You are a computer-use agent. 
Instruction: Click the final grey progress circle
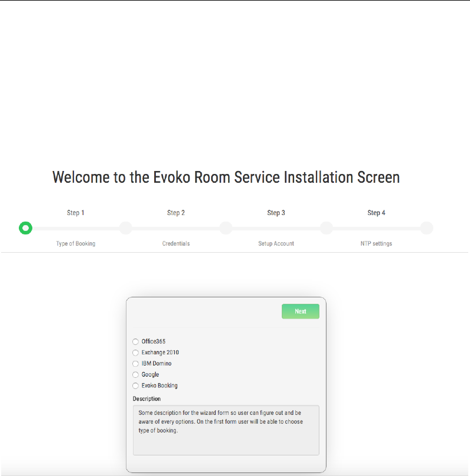(x=426, y=228)
